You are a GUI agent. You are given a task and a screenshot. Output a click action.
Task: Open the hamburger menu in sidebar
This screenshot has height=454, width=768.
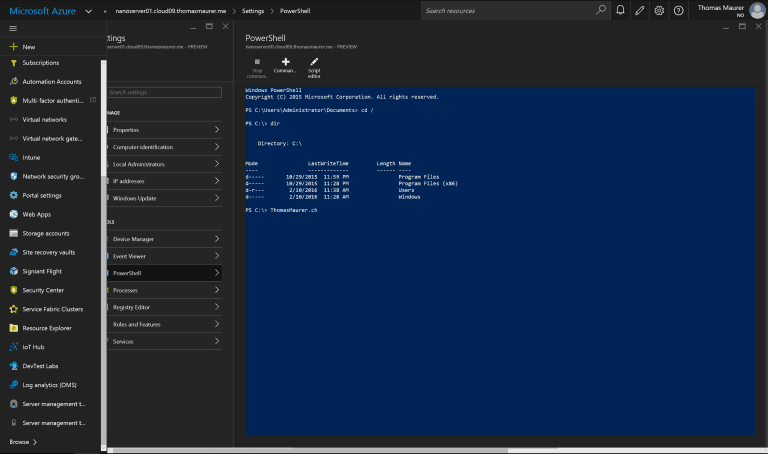[13, 28]
